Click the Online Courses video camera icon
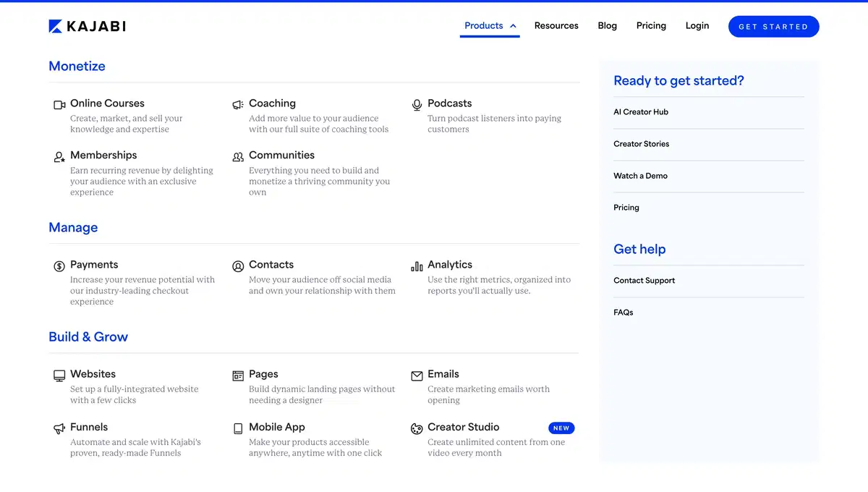Screen dimensions: 868x492 tap(59, 105)
